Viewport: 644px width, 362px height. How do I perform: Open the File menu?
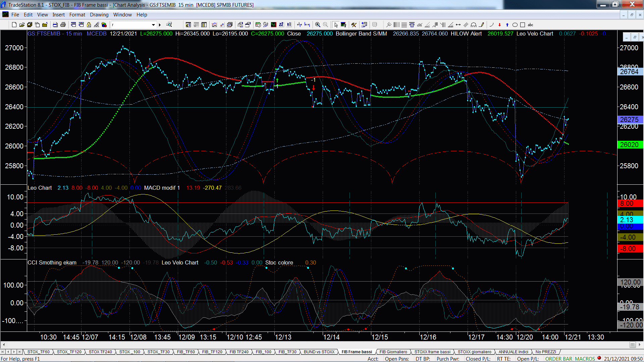(15, 15)
